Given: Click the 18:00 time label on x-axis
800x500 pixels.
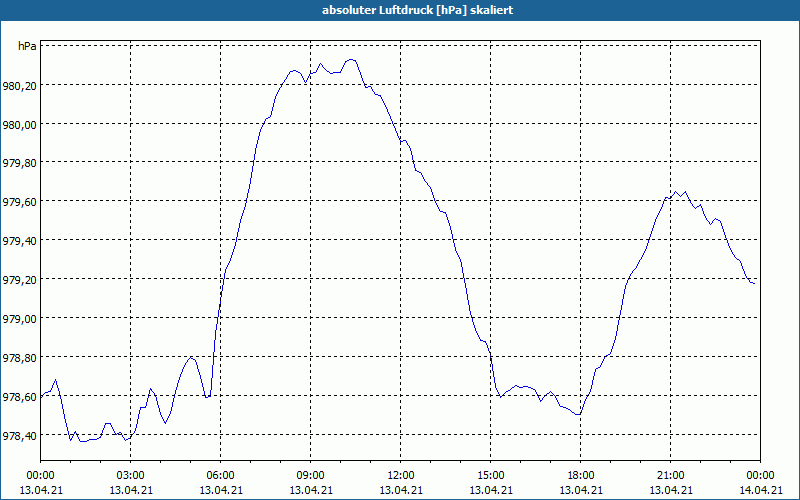Looking at the screenshot, I should [581, 476].
